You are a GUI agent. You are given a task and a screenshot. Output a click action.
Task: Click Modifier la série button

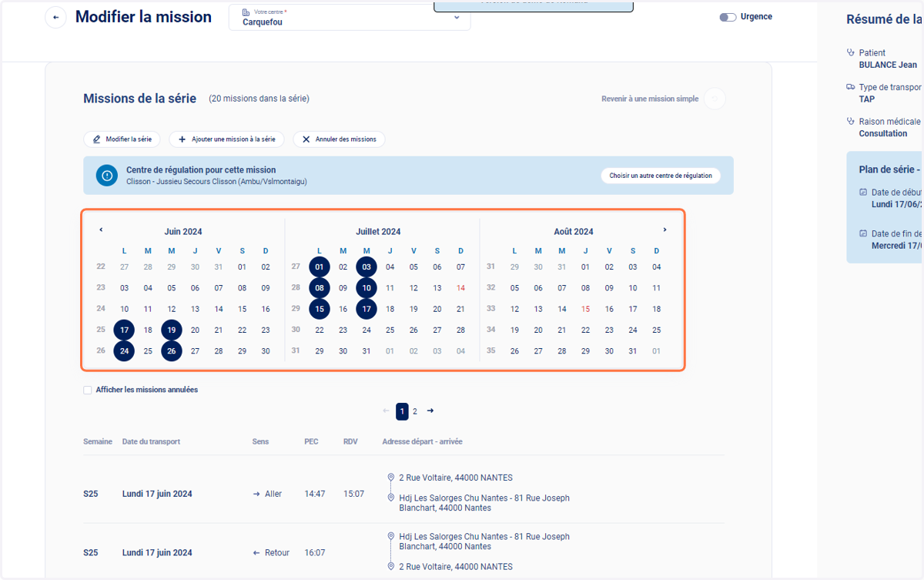coord(122,139)
